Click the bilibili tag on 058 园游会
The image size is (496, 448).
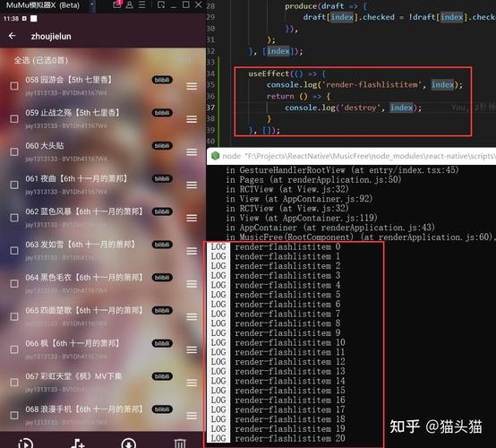162,80
